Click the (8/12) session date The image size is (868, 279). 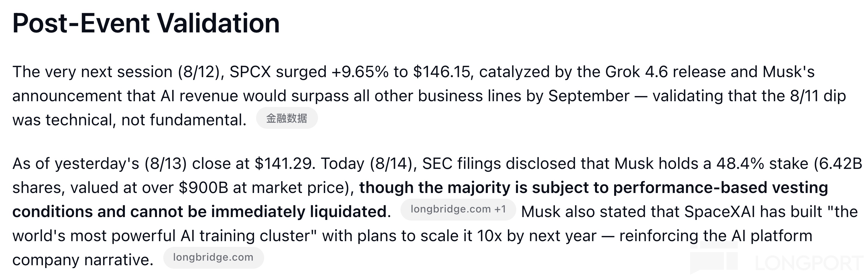[201, 72]
